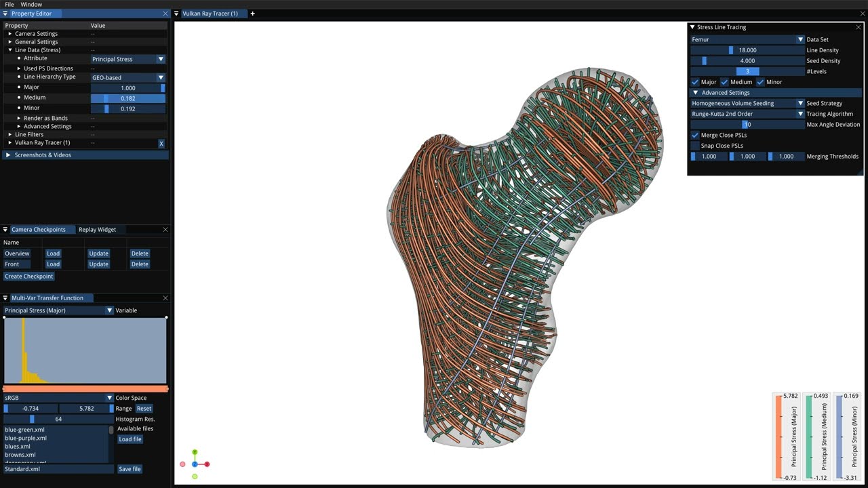Open the File menu
Image resolution: width=868 pixels, height=488 pixels.
click(x=9, y=4)
